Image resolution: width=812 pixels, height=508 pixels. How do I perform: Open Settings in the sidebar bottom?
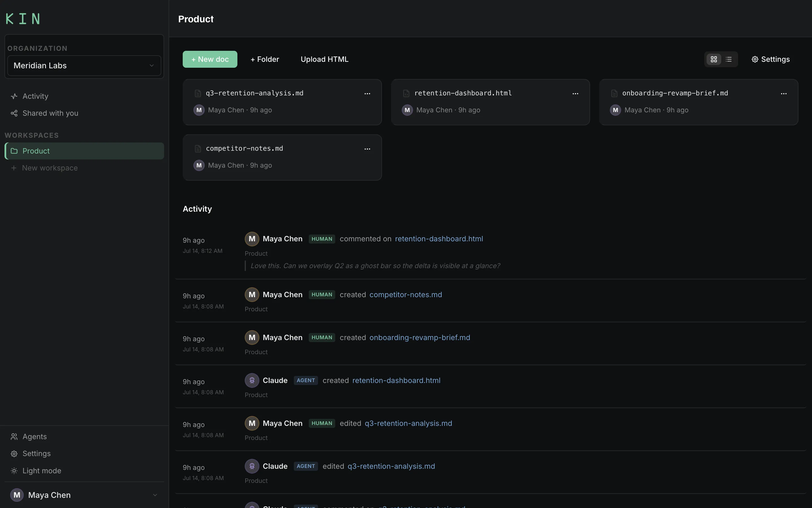click(x=84, y=454)
